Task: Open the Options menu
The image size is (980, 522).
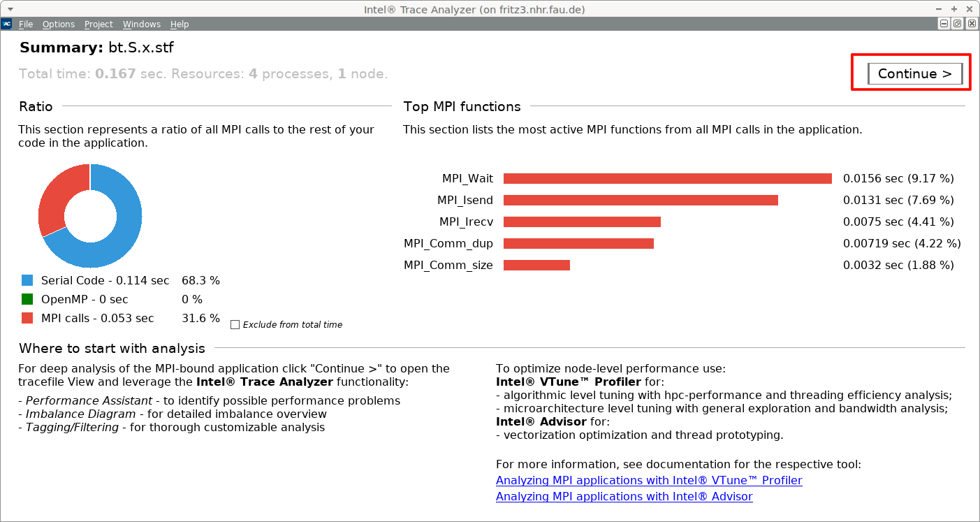Action: 59,24
